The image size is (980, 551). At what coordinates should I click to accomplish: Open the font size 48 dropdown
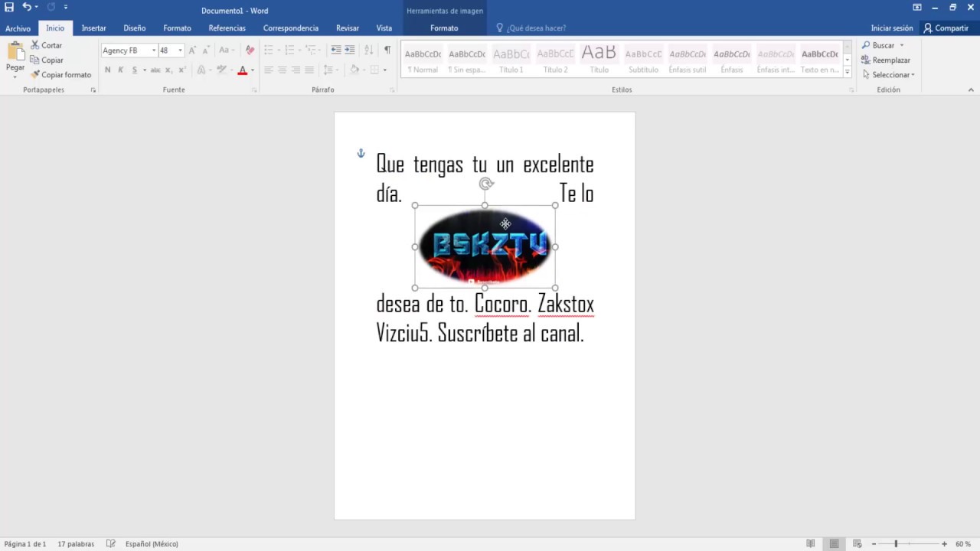[x=180, y=51]
